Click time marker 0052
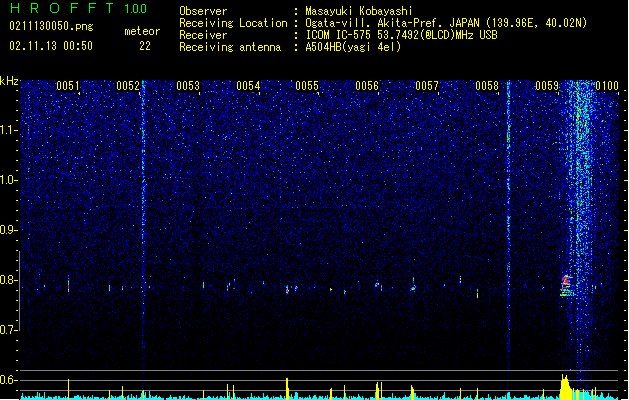Screen dimensions: 629x400 pyautogui.click(x=128, y=86)
